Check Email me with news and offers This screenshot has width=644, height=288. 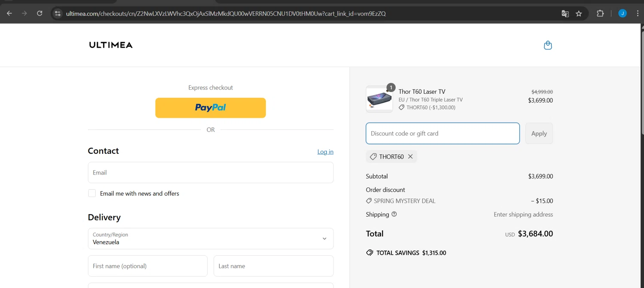(92, 193)
